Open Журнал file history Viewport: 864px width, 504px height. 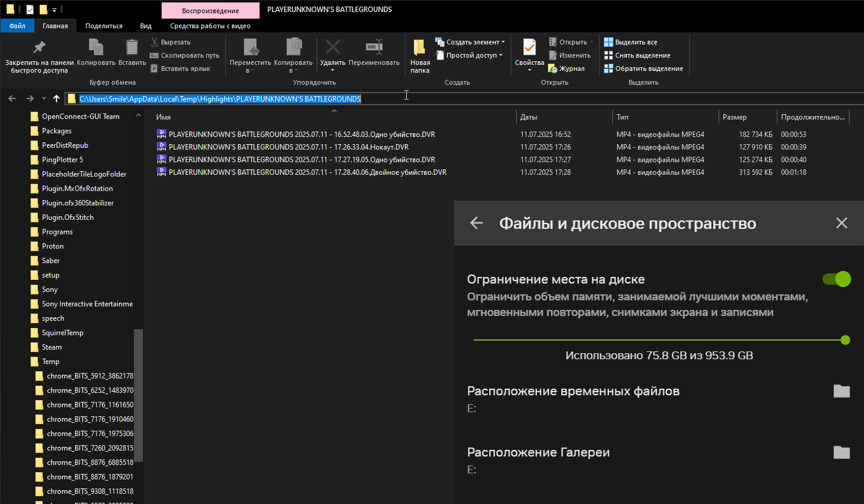(566, 68)
